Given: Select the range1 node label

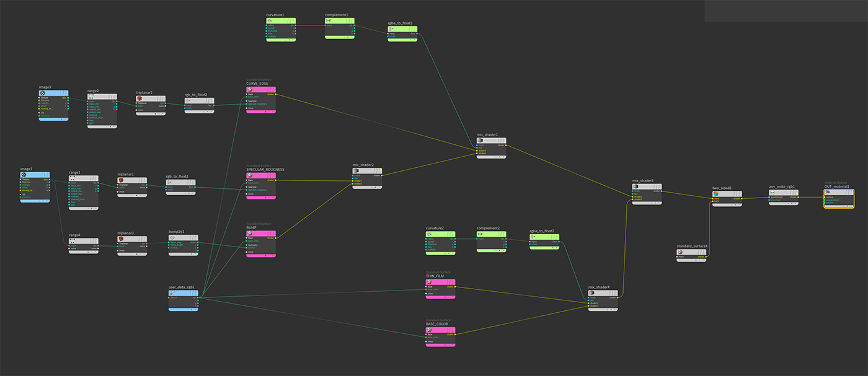Looking at the screenshot, I should (74, 172).
